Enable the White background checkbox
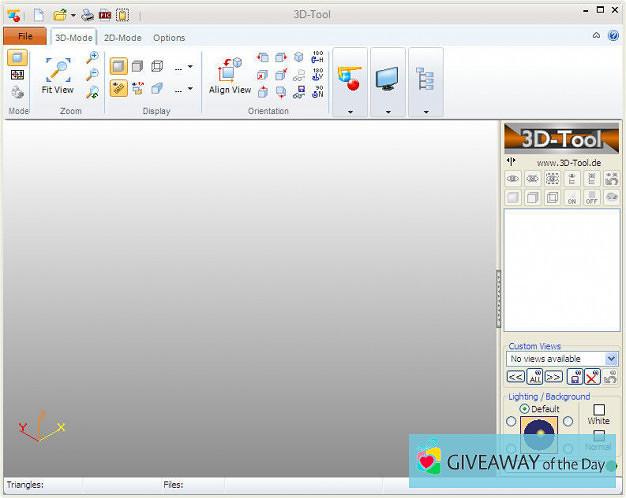Viewport: 626px width, 498px height. click(x=598, y=409)
